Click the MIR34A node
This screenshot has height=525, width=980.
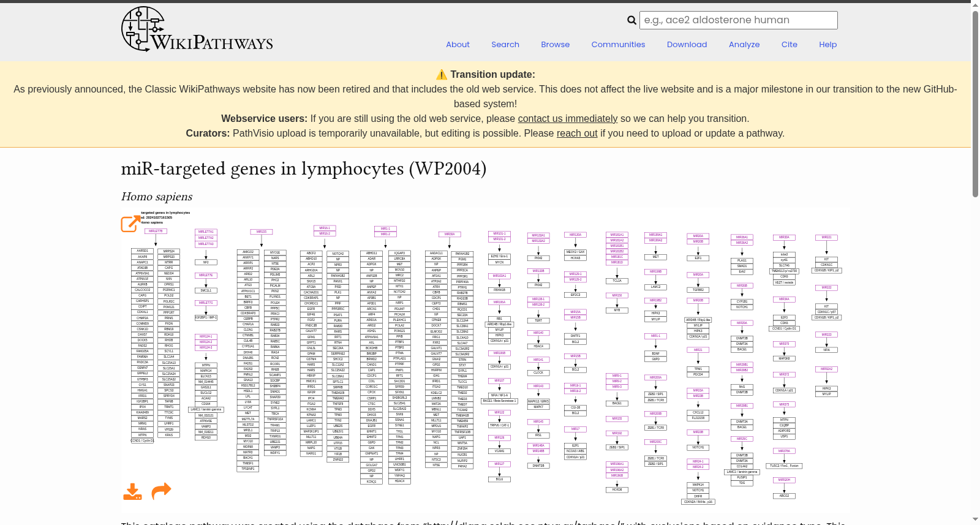pyautogui.click(x=784, y=300)
